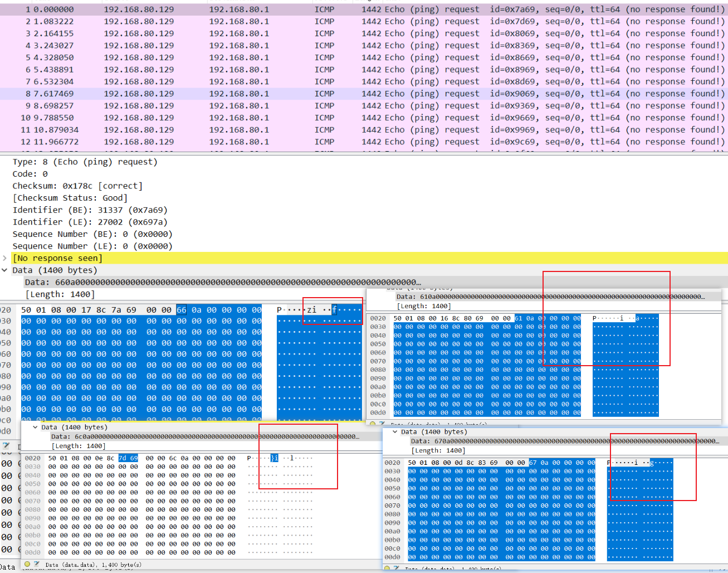Click highlighted bytes '7d 69' in hex dump
Image resolution: width=728 pixels, height=573 pixels.
click(128, 458)
